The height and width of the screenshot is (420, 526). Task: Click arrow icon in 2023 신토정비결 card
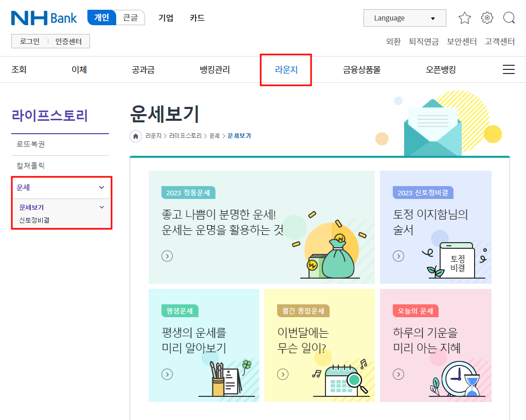(x=398, y=256)
